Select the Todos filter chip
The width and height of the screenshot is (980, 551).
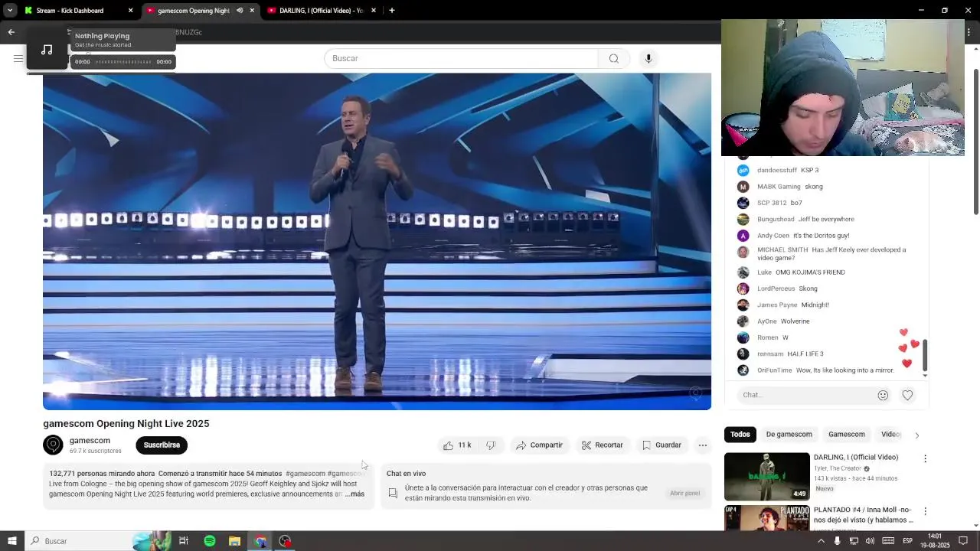tap(740, 434)
